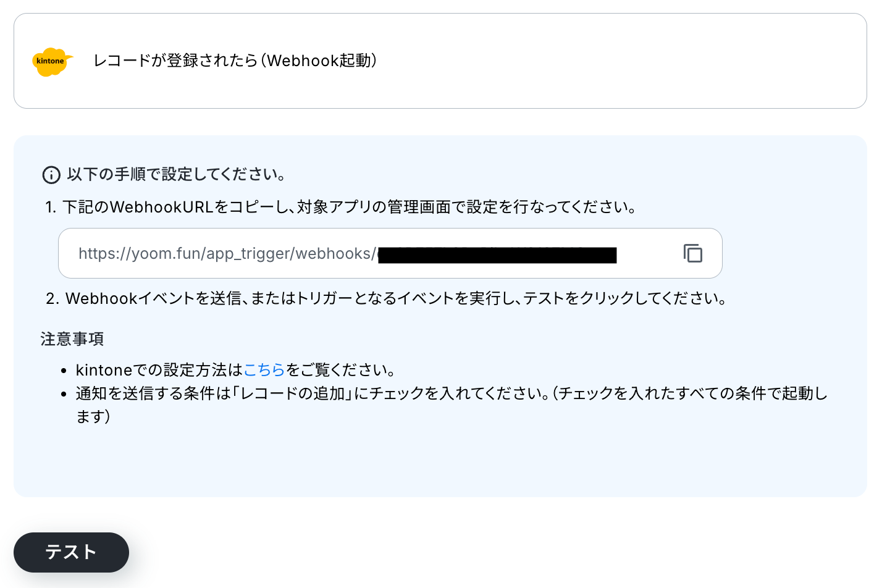The width and height of the screenshot is (882, 588).
Task: Click the wrapped ます) line of the note
Action: pyautogui.click(x=93, y=417)
